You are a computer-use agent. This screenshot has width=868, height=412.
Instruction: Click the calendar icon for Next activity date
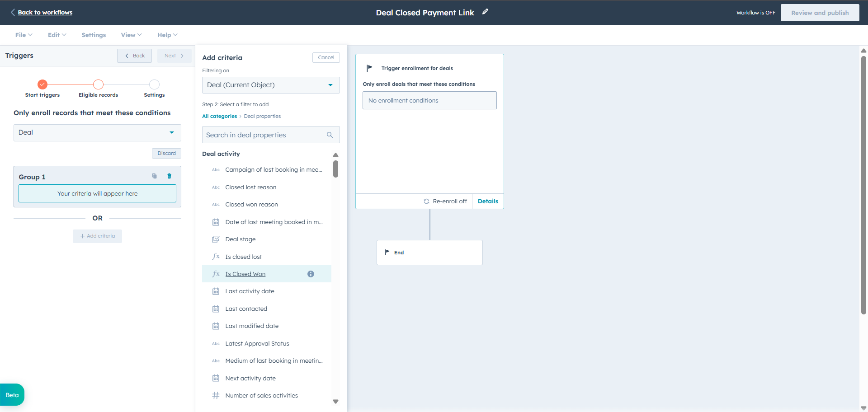pyautogui.click(x=216, y=379)
